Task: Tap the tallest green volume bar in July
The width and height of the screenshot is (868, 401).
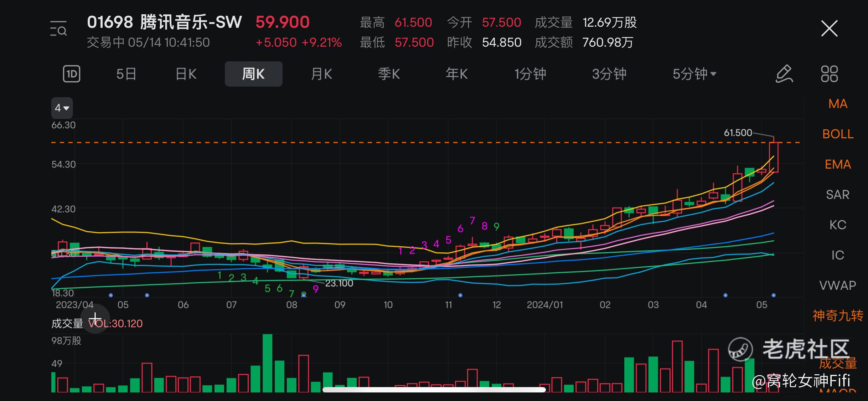Action: coord(267,363)
